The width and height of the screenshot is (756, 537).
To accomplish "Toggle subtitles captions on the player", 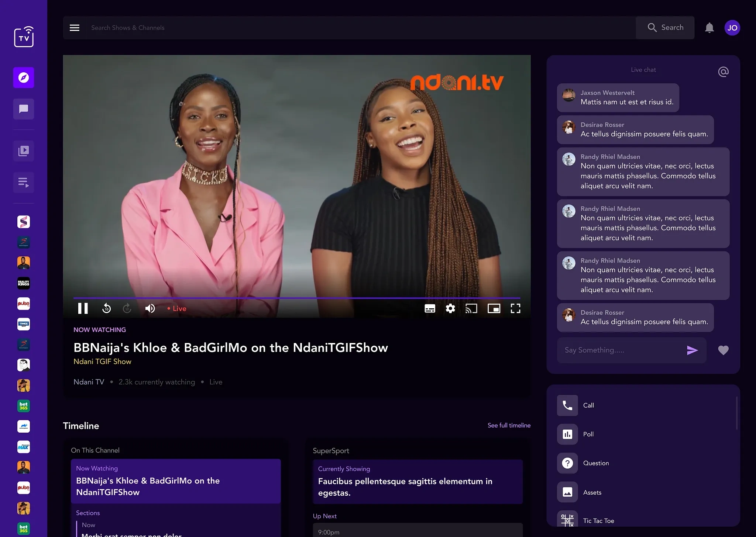I will (430, 308).
